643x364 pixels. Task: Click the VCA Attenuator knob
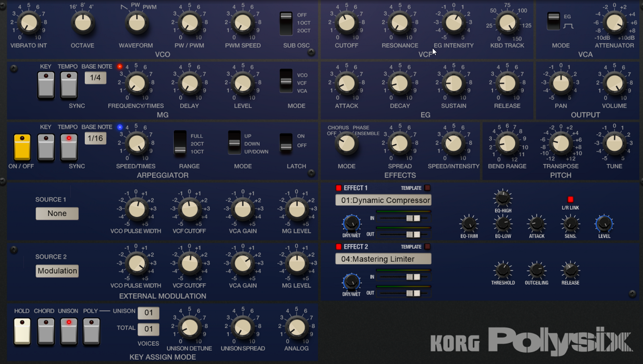click(614, 23)
